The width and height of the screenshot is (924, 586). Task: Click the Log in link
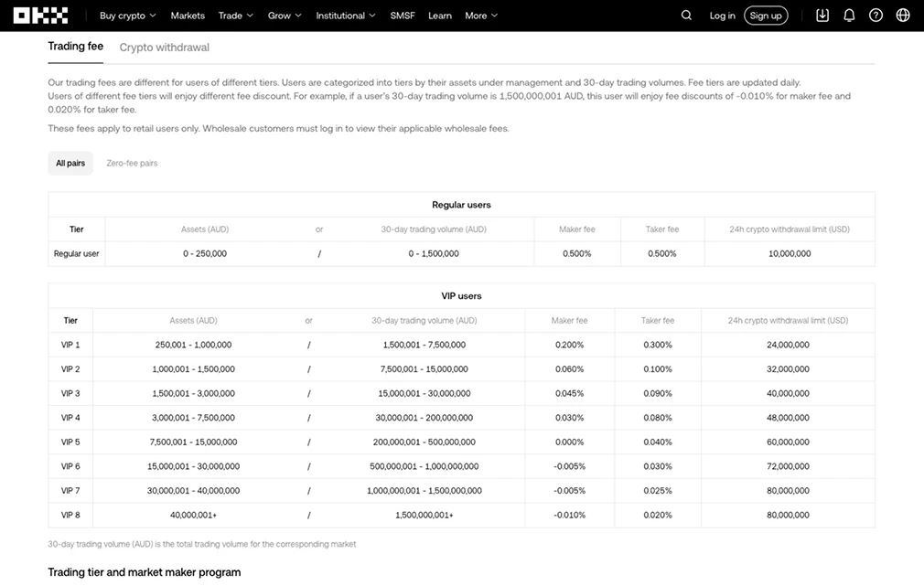(722, 16)
